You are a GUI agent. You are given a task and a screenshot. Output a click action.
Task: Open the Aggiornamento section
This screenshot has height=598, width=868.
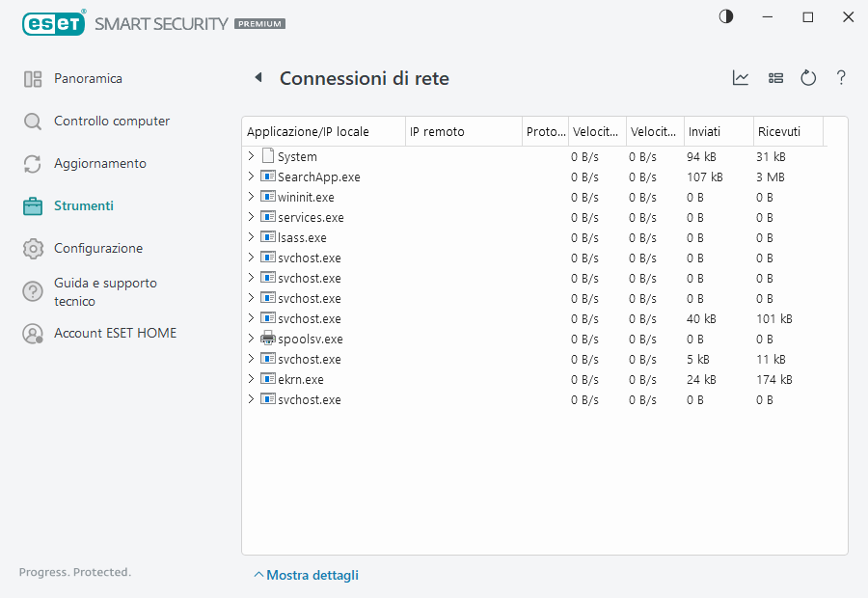(99, 163)
